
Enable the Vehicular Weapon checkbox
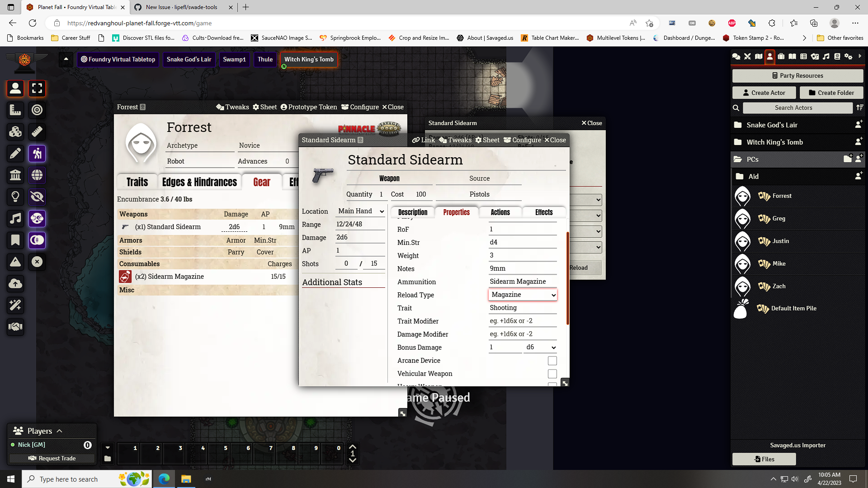point(552,374)
